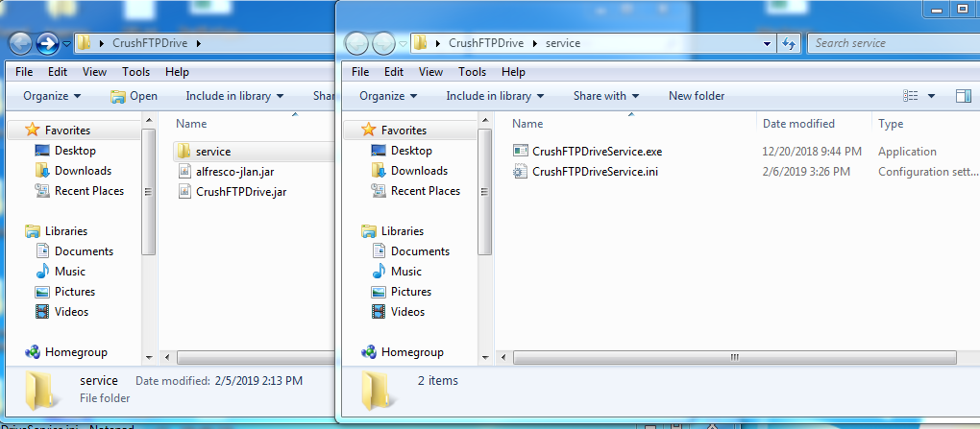Click the refresh icon next to service address bar
Screen dimensions: 980x429
click(x=789, y=44)
